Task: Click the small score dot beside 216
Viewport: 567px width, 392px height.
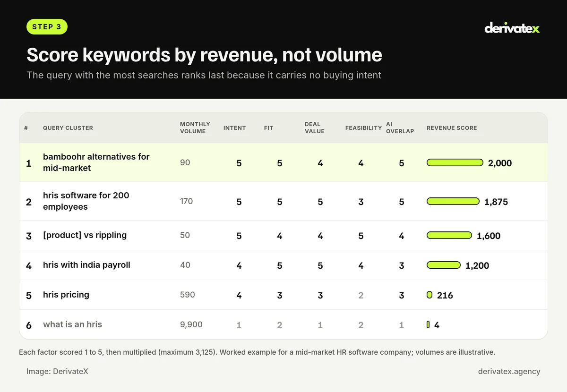Action: pos(430,295)
